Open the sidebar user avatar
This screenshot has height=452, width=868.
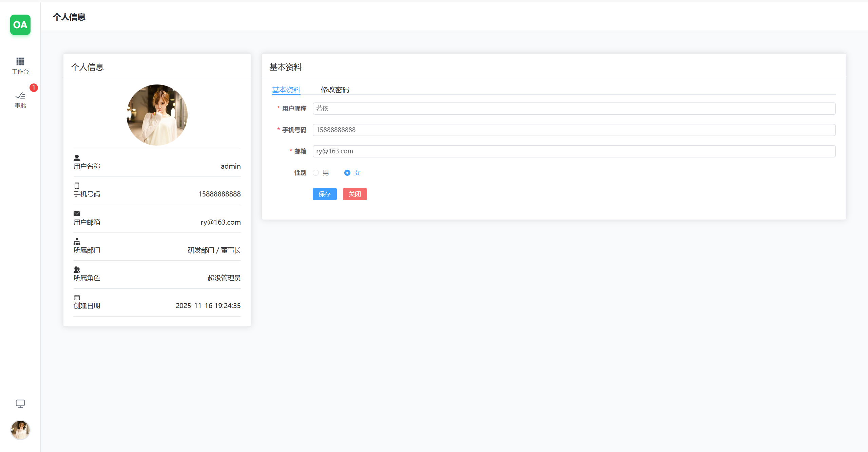tap(20, 430)
